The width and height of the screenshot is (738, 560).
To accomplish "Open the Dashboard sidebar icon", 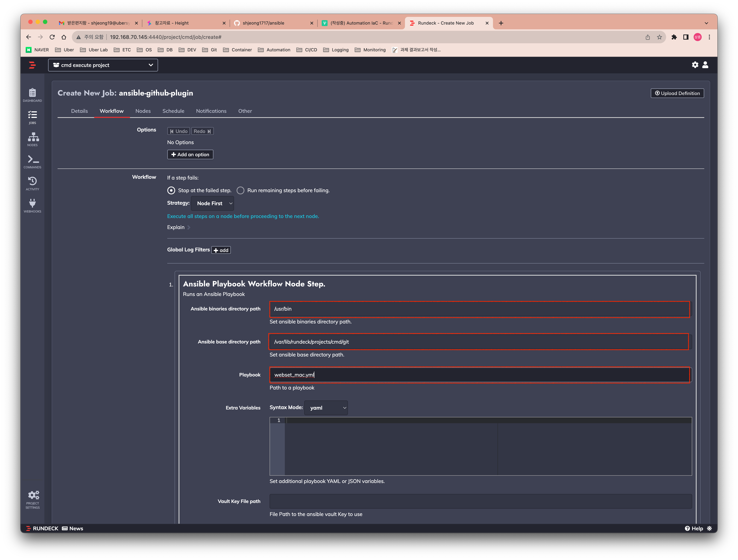I will pos(32,95).
